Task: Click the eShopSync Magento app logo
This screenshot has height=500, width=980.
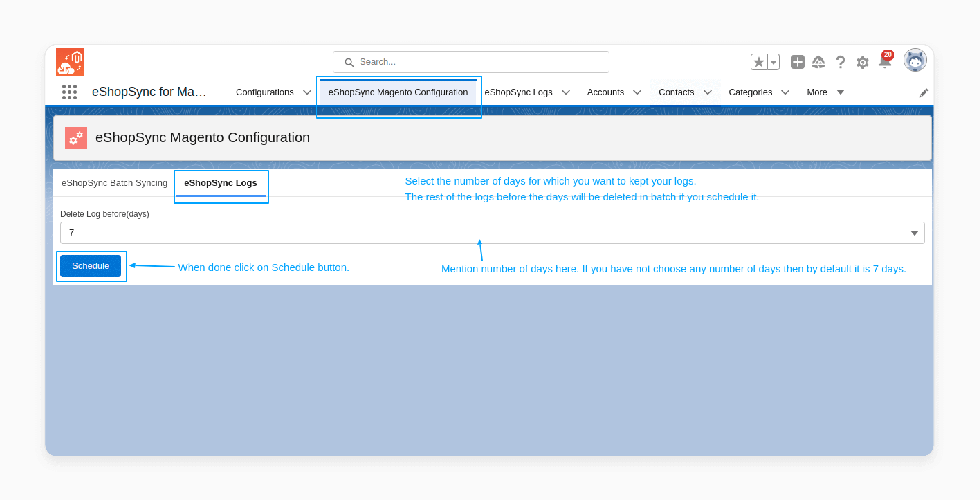Action: pos(70,62)
